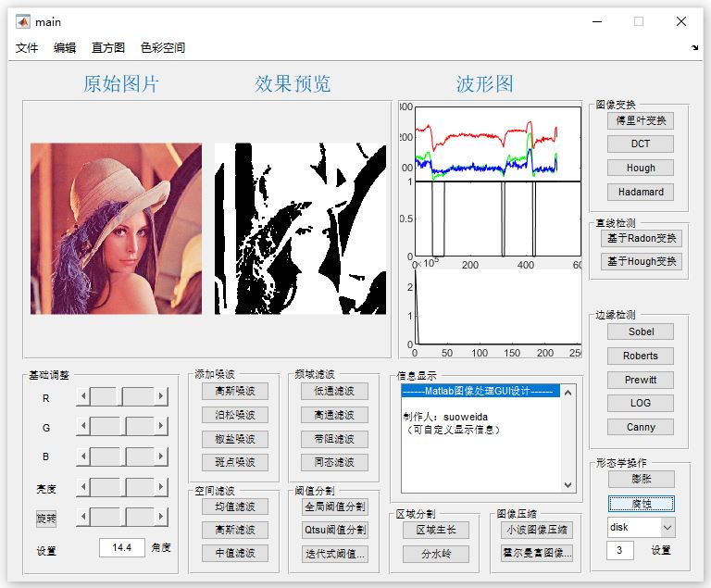
Task: Add 泊松噪波 Poisson noise
Action: (x=235, y=415)
